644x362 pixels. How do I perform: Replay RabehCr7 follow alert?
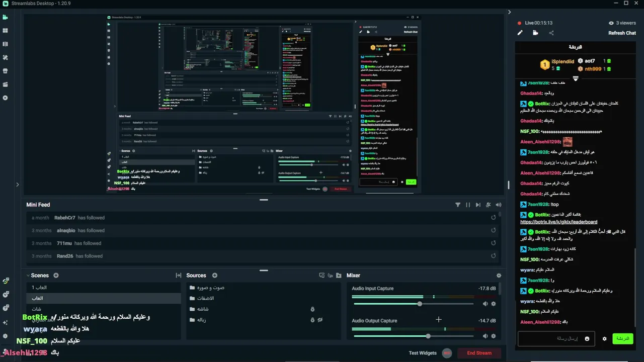click(494, 218)
